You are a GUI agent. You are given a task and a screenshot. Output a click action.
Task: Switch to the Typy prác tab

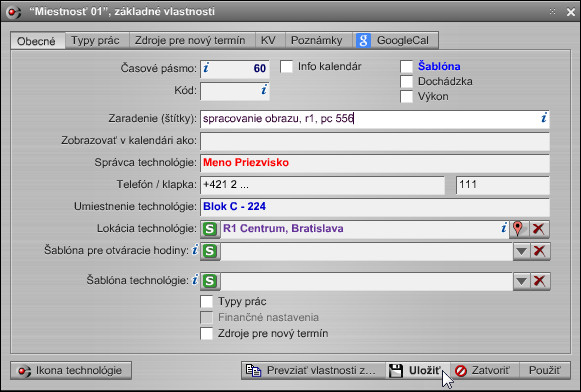click(x=95, y=40)
